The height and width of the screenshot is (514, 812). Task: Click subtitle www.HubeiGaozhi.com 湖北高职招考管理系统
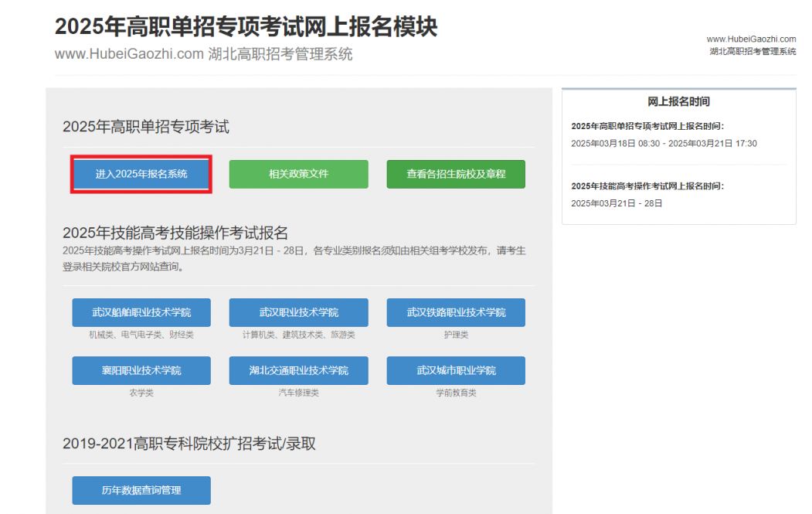point(203,54)
